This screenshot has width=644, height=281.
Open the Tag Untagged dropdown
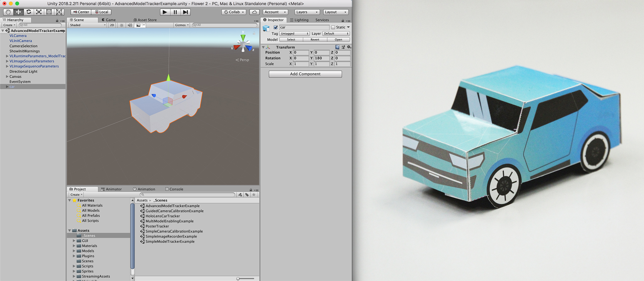[x=294, y=34]
